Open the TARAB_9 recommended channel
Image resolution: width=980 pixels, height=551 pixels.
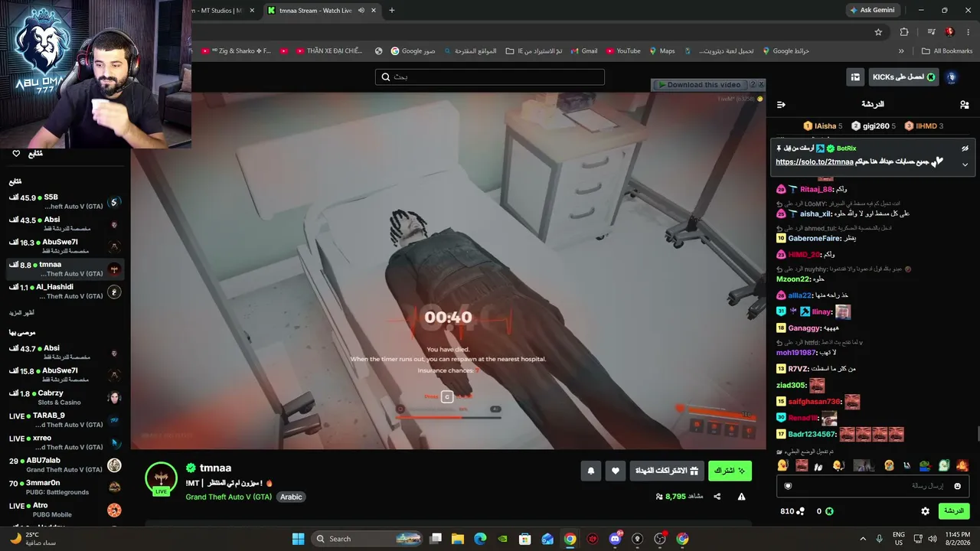(x=65, y=420)
